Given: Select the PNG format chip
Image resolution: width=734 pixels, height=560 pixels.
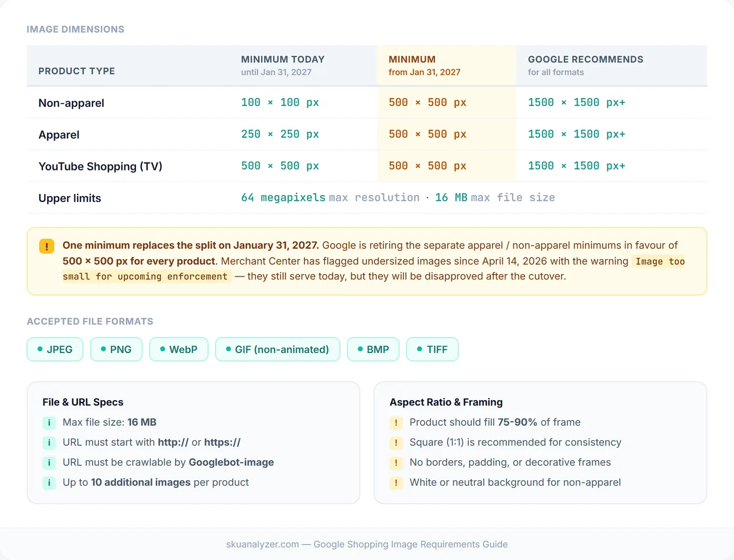Looking at the screenshot, I should tap(116, 349).
